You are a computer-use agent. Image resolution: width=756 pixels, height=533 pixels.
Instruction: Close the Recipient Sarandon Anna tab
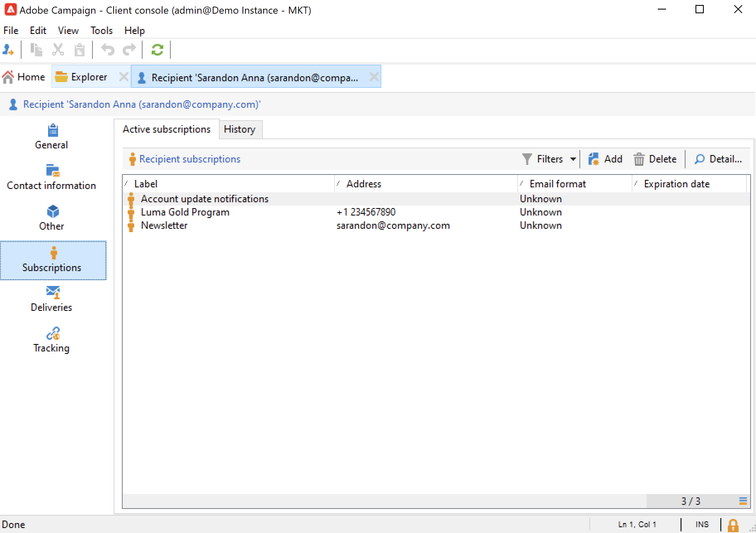pos(374,77)
